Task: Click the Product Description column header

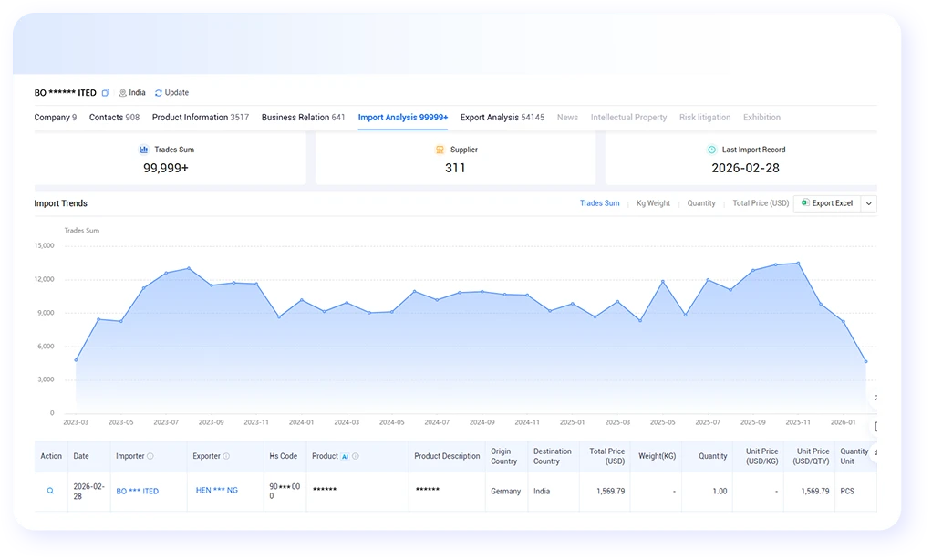Action: coord(447,456)
